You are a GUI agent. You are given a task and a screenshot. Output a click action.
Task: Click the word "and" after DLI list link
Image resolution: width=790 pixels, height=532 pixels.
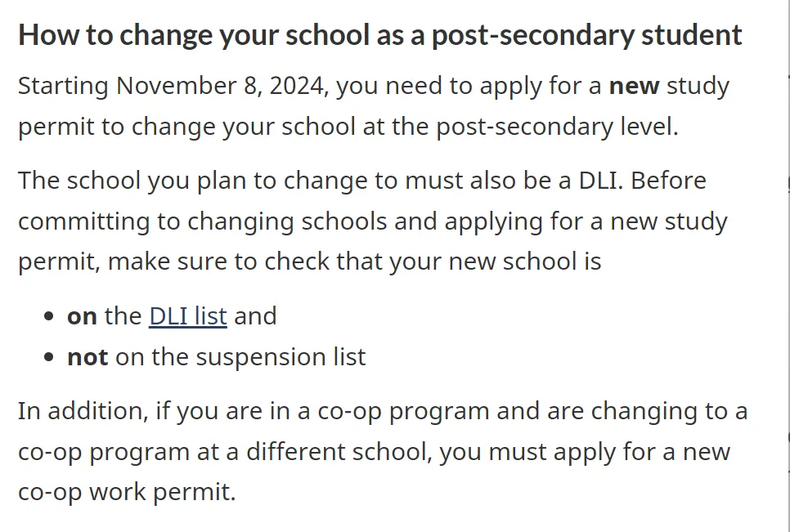coord(255,316)
